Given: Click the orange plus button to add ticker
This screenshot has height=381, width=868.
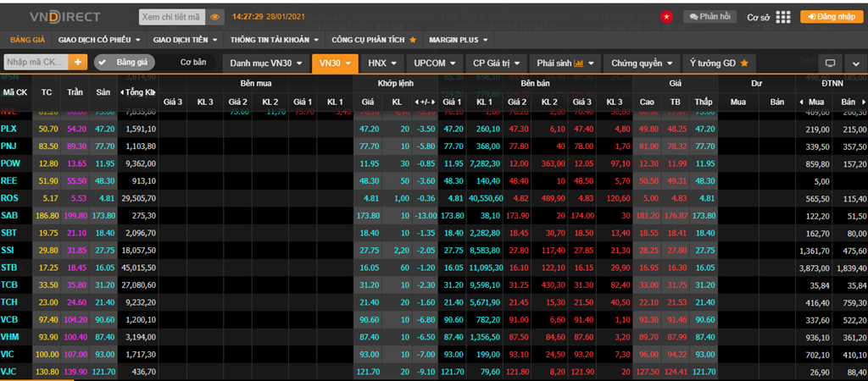Looking at the screenshot, I should point(78,62).
